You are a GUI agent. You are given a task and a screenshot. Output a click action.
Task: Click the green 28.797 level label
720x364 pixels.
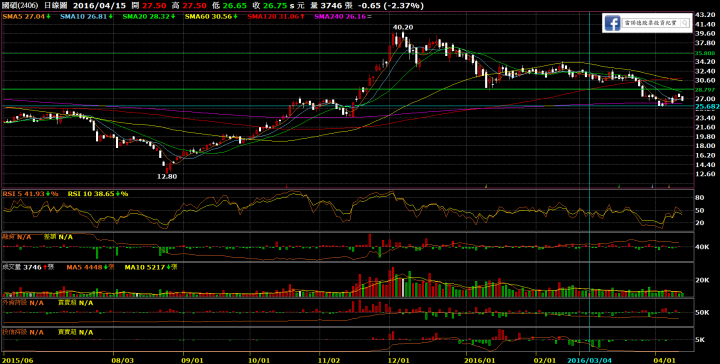(706, 90)
